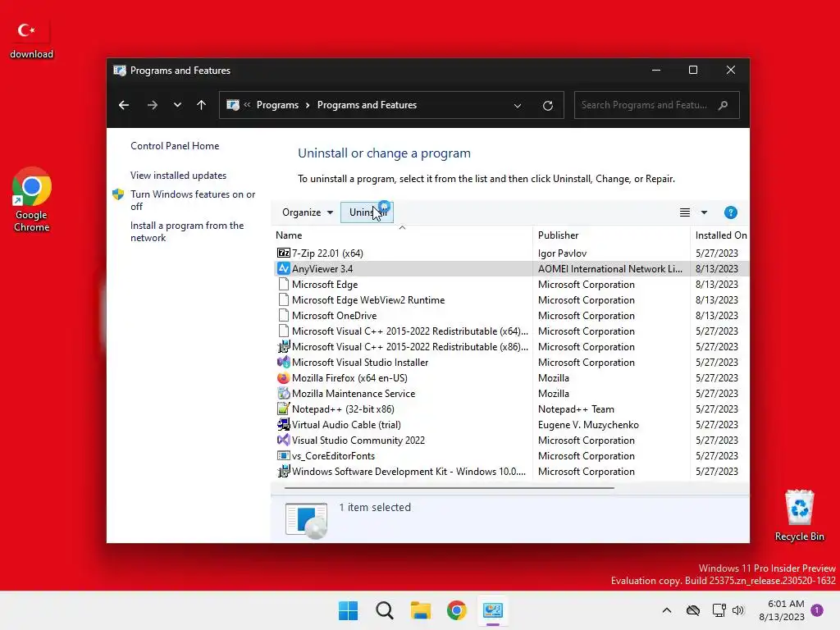Click the search magnifier icon
Screen dimensions: 840x630
724,105
